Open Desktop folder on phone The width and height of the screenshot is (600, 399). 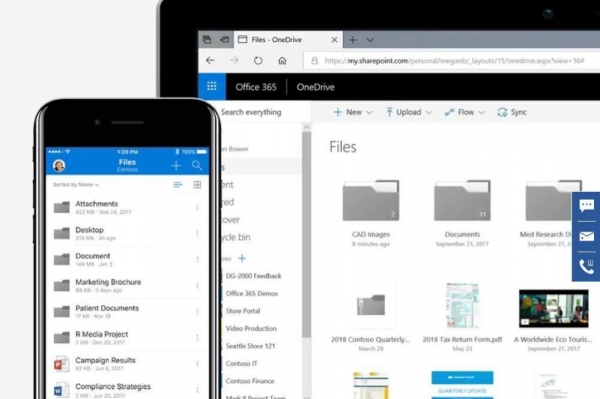[x=127, y=233]
